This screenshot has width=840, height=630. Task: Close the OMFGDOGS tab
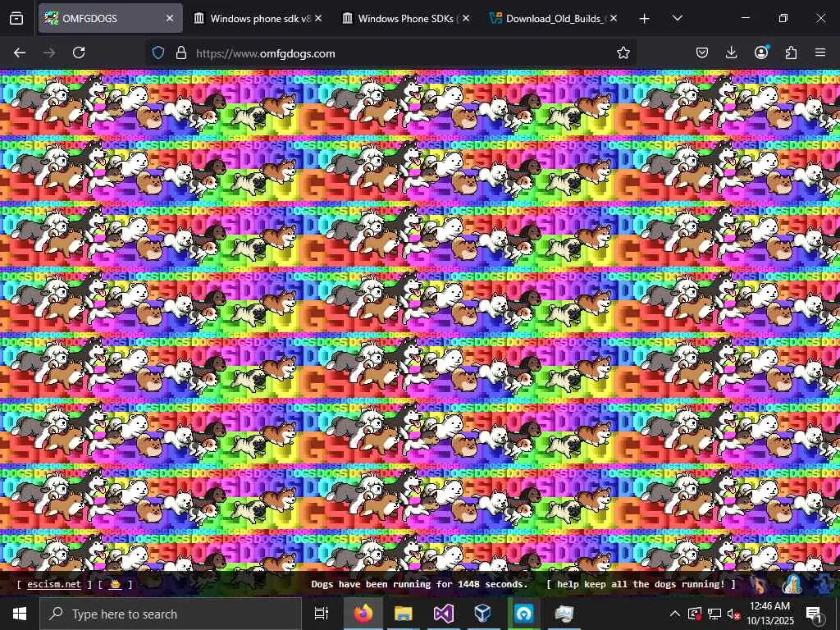[170, 18]
